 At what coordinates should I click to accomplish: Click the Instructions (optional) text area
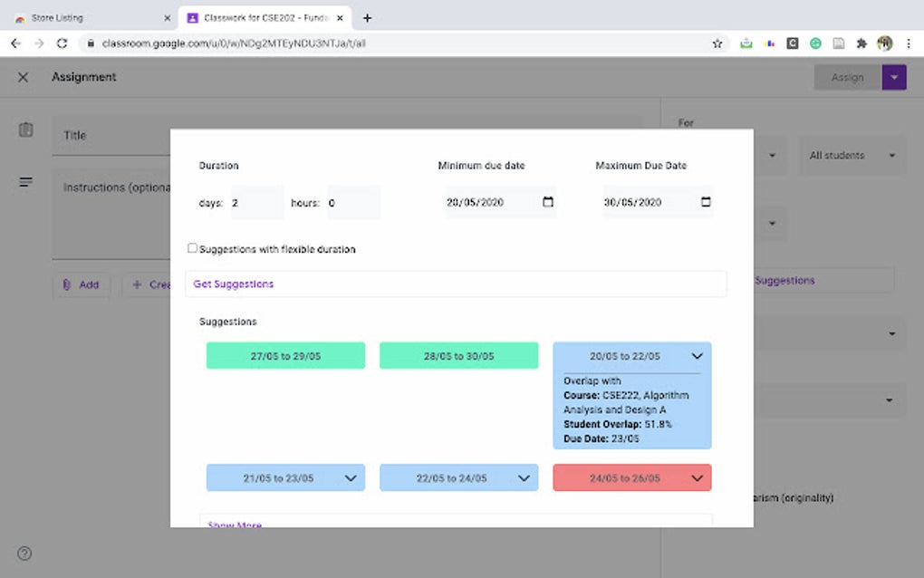pyautogui.click(x=112, y=213)
